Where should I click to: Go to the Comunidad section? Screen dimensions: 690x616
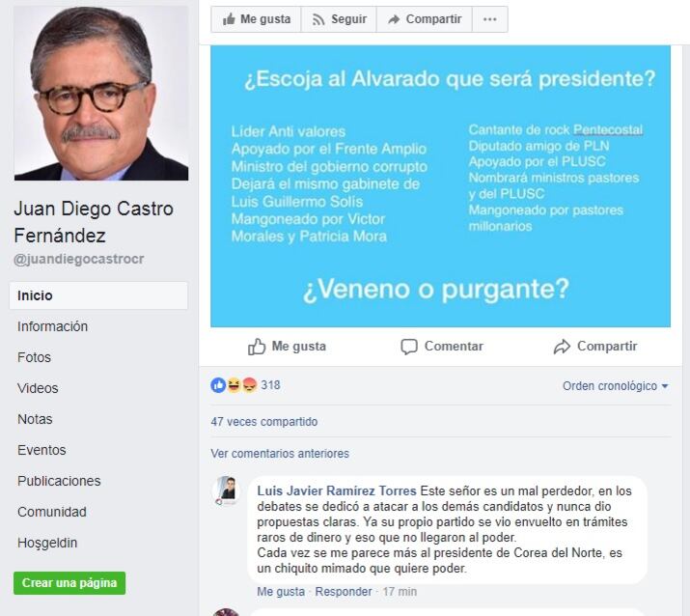tap(51, 512)
